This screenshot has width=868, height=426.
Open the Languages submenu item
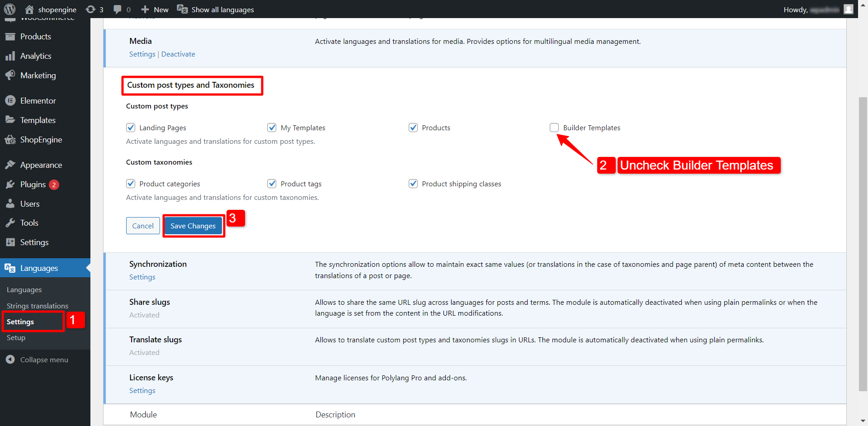(24, 290)
